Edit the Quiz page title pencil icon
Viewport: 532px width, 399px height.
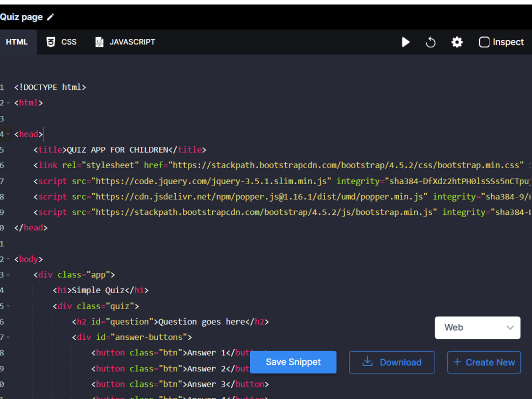(50, 17)
